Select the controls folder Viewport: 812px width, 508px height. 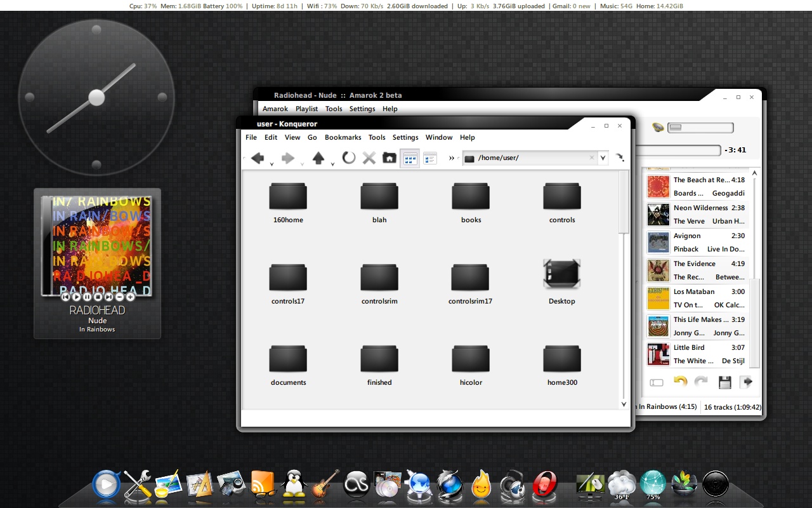tap(562, 203)
